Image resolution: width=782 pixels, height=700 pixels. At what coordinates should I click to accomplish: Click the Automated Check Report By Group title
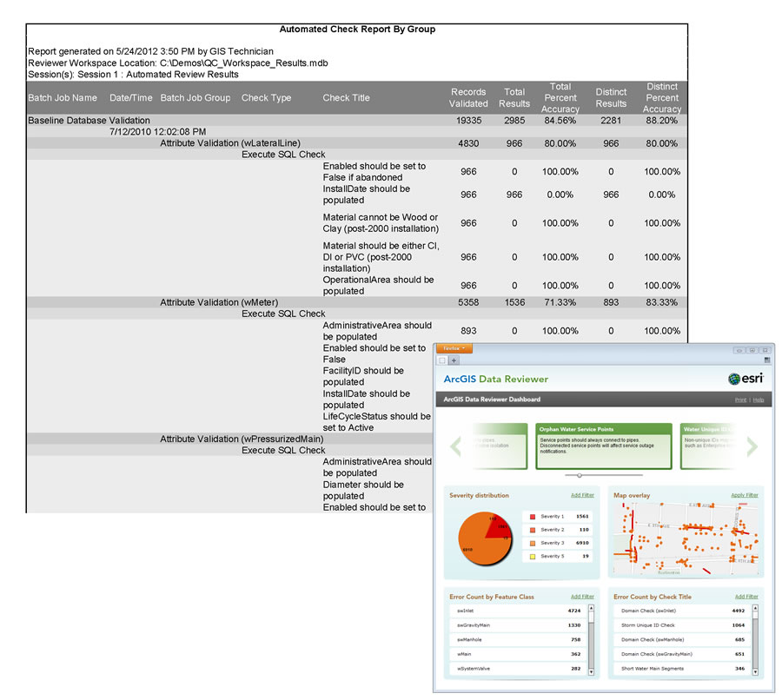pyautogui.click(x=357, y=29)
